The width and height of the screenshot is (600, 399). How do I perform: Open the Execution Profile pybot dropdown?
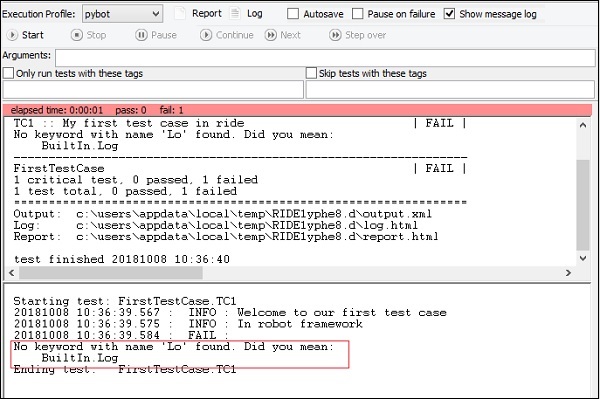(122, 14)
